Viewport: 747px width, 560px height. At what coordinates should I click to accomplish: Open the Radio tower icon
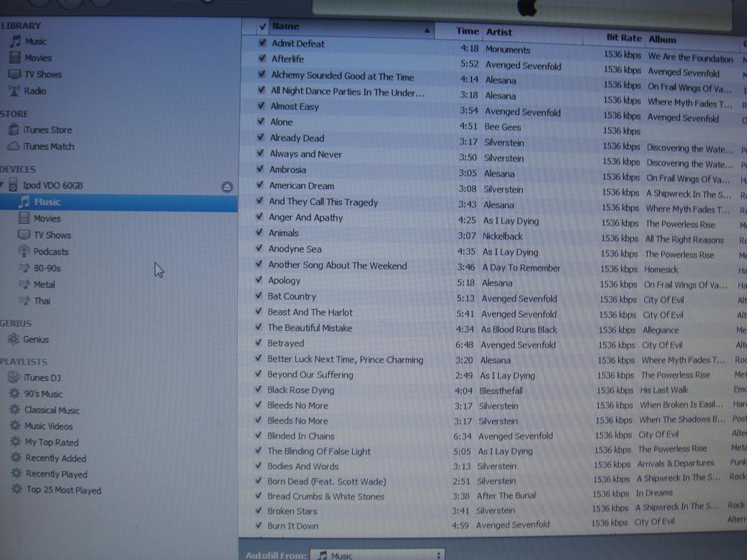click(14, 91)
